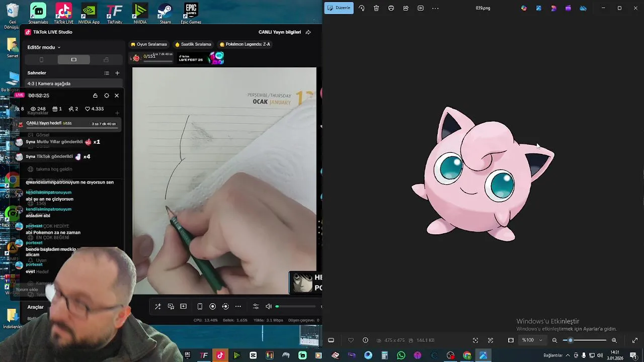This screenshot has height=362, width=644.
Task: Open the LIVE overlay settings gear
Action: tap(106, 96)
